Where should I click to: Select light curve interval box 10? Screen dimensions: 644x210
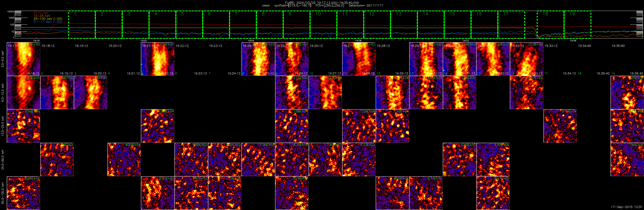point(324,25)
